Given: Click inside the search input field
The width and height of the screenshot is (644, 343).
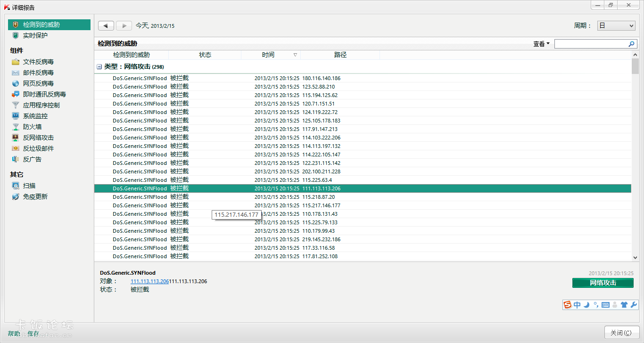Looking at the screenshot, I should click(x=591, y=44).
